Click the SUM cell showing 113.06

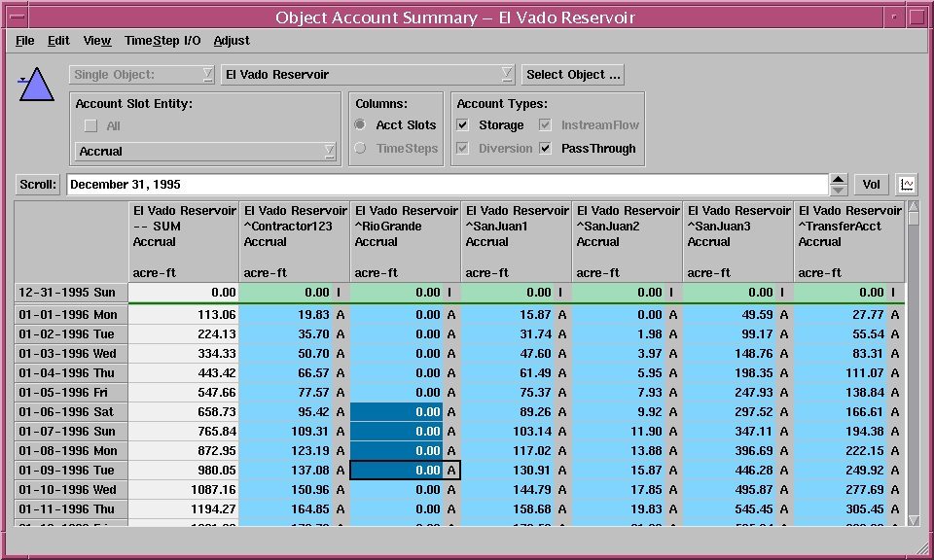click(184, 314)
